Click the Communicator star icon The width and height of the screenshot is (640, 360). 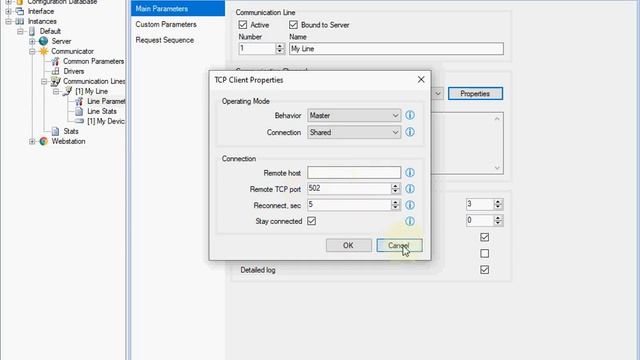click(44, 51)
